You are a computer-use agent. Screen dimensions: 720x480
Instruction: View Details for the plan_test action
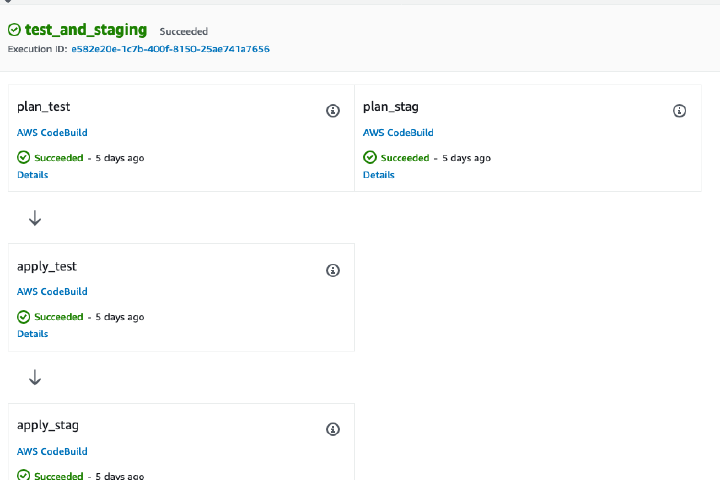point(32,175)
